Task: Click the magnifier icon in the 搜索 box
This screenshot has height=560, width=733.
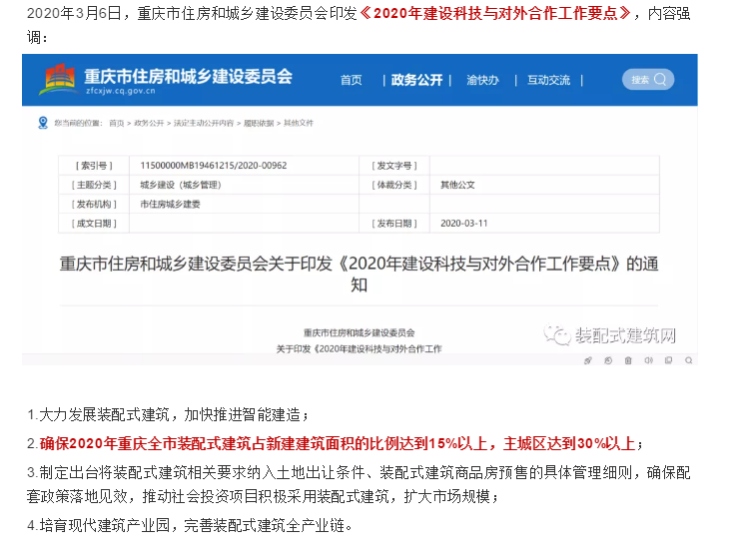Action: click(660, 80)
